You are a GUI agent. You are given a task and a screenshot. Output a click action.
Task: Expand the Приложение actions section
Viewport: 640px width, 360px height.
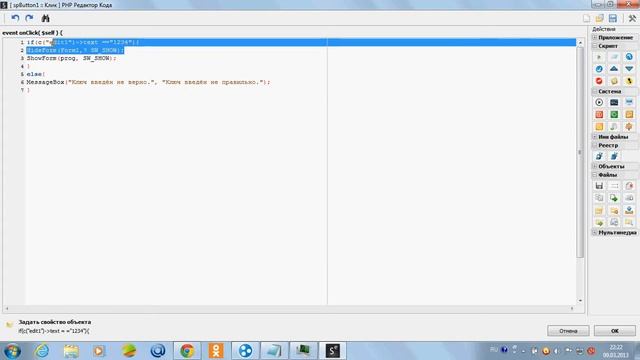pos(595,38)
